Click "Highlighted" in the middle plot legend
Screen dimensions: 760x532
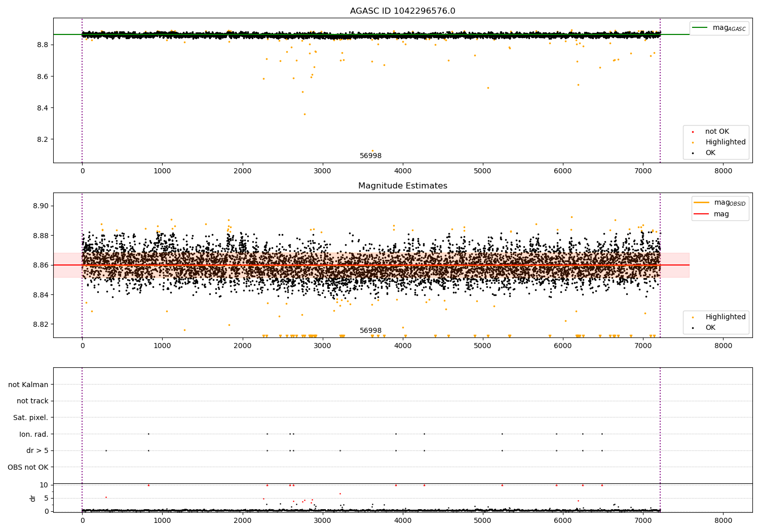tap(726, 317)
